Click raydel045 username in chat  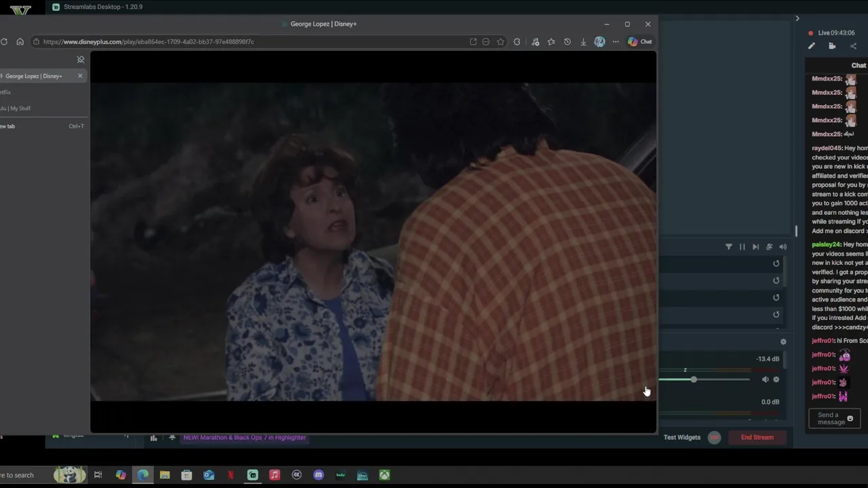point(826,148)
